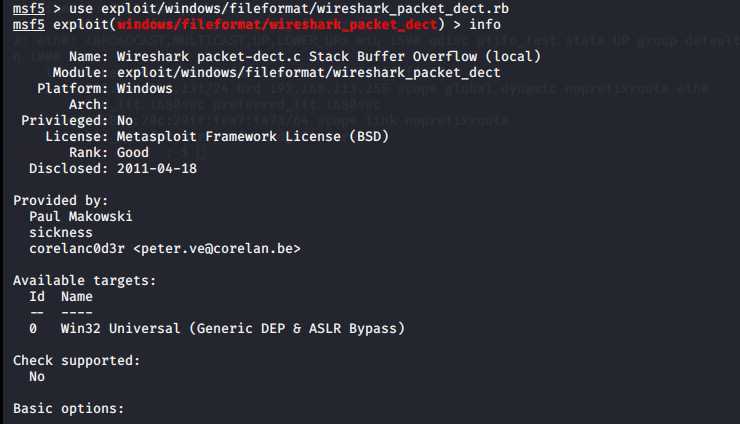Click the email peter.ve@corelan.be
Image resolution: width=740 pixels, height=424 pixels.
[x=217, y=249]
